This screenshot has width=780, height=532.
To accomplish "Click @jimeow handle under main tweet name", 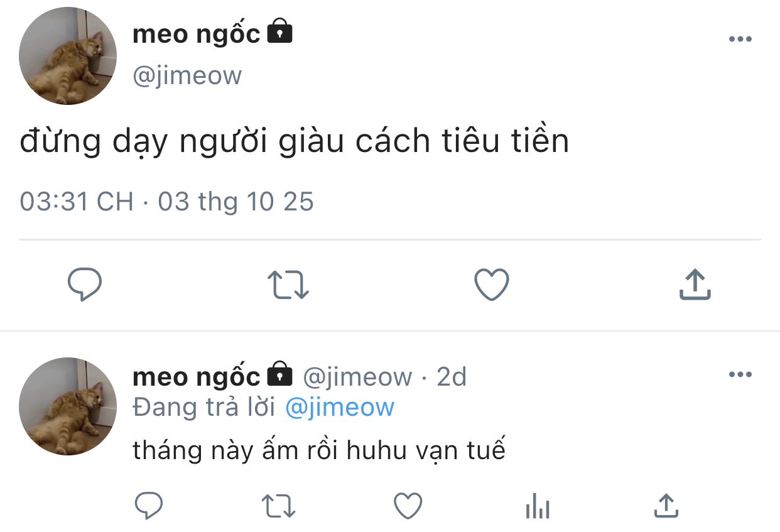I will pos(187,75).
